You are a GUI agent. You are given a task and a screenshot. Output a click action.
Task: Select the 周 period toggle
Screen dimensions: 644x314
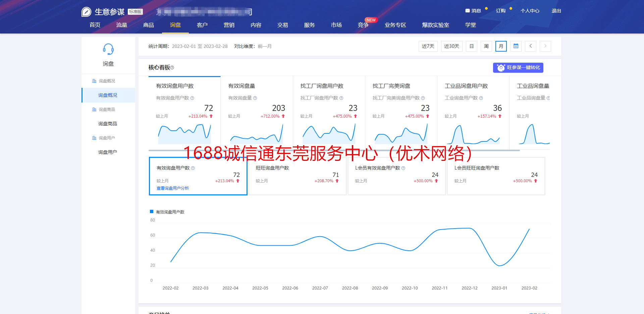point(486,46)
